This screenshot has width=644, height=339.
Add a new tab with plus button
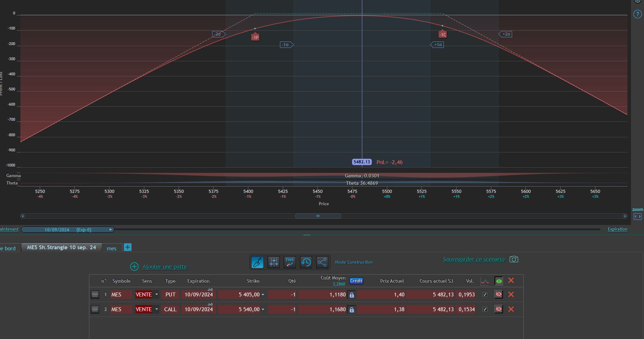128,247
